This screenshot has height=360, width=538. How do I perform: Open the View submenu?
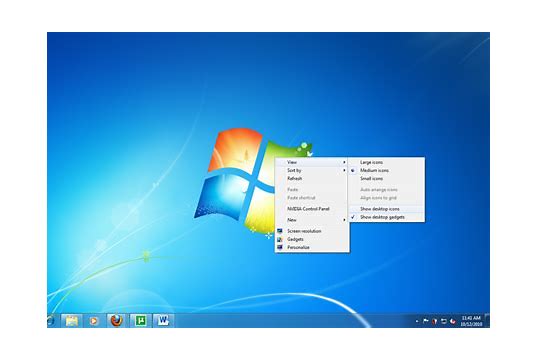(312, 162)
